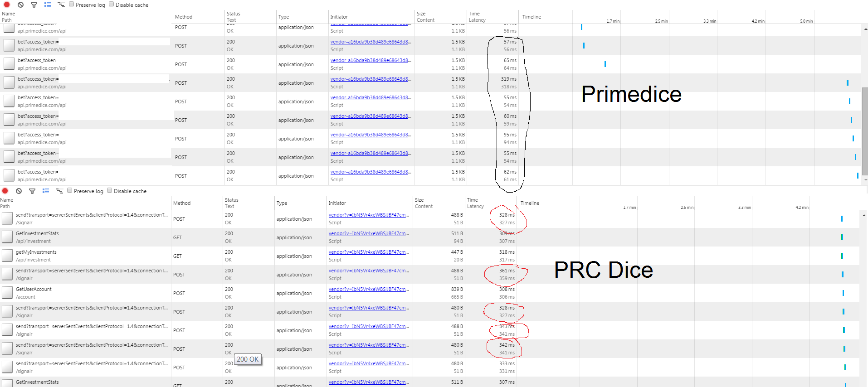The image size is (868, 387).
Task: Click the 5.0 min tick in Primedice timeline header
Action: (x=806, y=21)
